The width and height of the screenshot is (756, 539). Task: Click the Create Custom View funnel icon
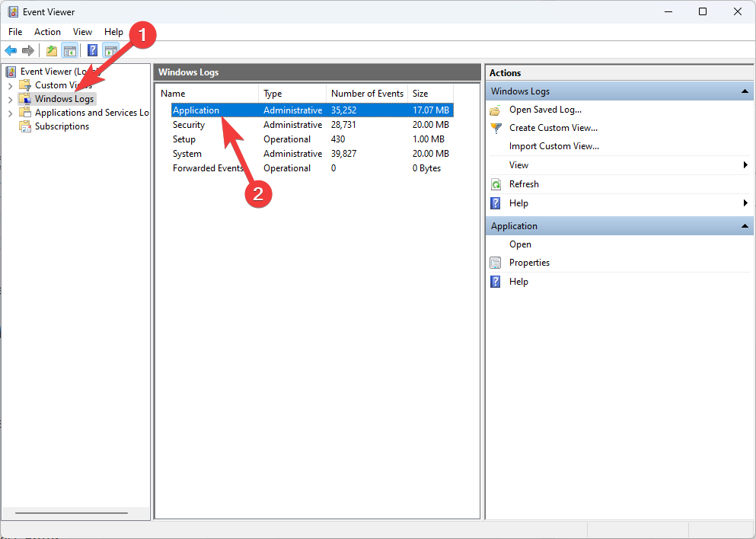point(496,128)
